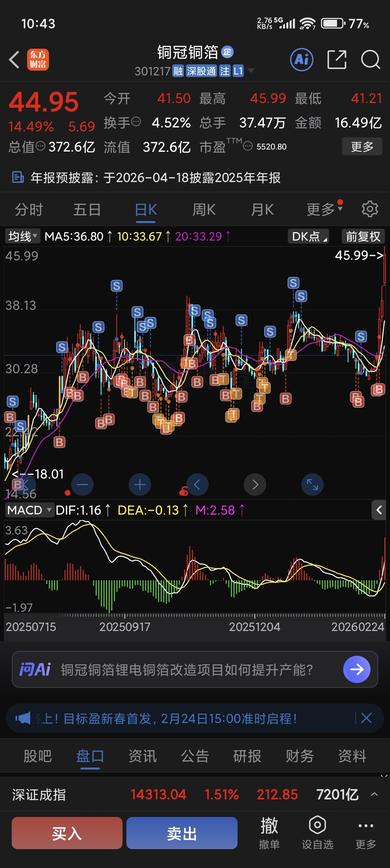Tap the enterprise badge beside 铜冠铜箔
This screenshot has width=390, height=868.
point(227,52)
